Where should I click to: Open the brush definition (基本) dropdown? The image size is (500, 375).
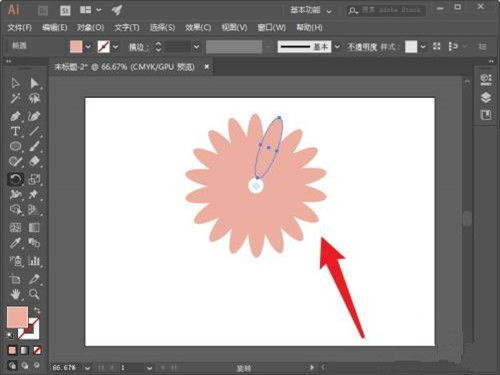tap(337, 47)
